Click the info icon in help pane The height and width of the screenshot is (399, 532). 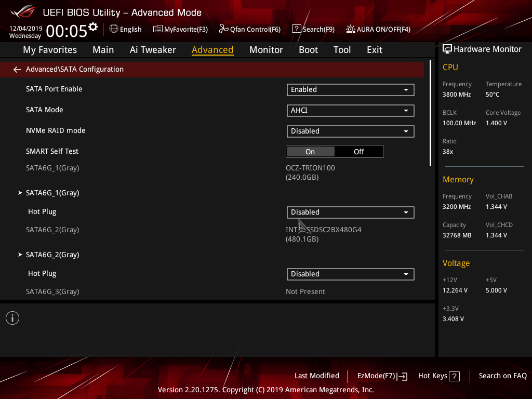[x=12, y=318]
